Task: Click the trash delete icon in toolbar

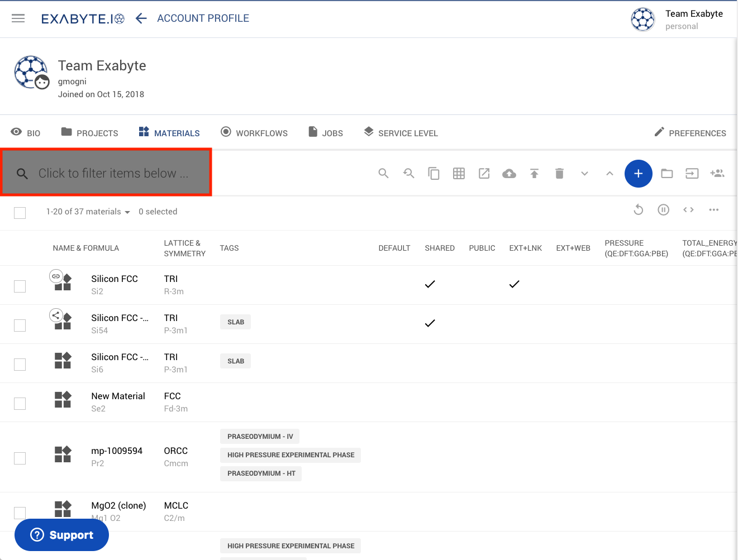Action: [x=559, y=174]
